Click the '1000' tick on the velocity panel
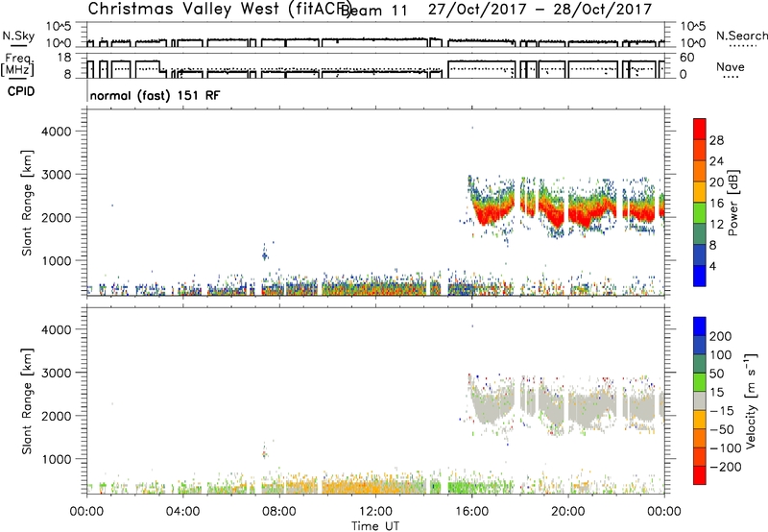Image resolution: width=768 pixels, height=532 pixels. 57,459
